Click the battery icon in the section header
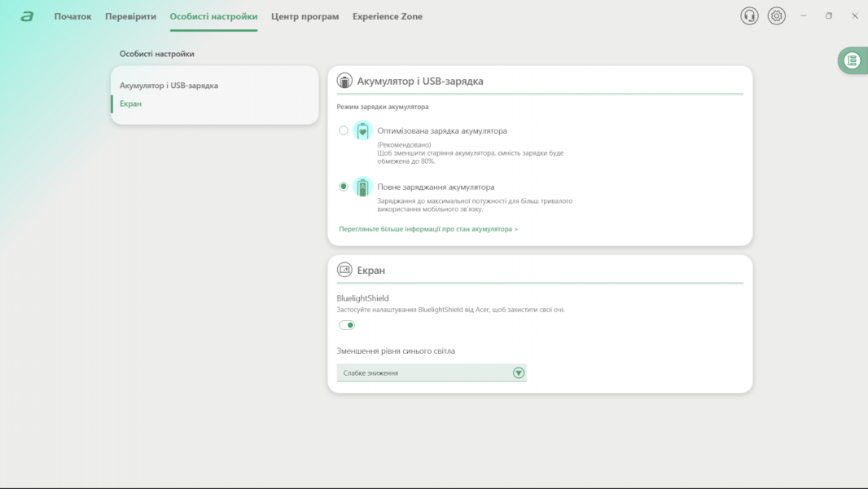 pyautogui.click(x=344, y=81)
